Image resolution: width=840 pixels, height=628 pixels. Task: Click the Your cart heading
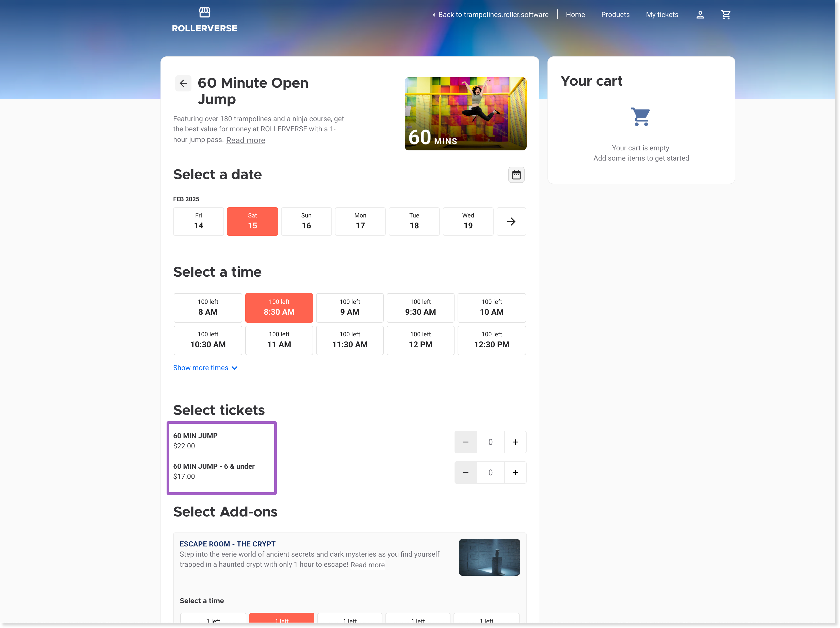click(591, 81)
